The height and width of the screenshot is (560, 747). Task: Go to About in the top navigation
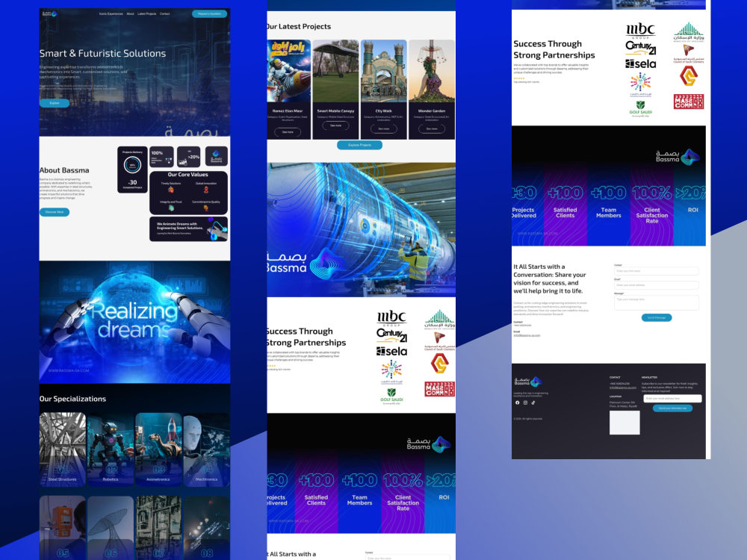[131, 13]
